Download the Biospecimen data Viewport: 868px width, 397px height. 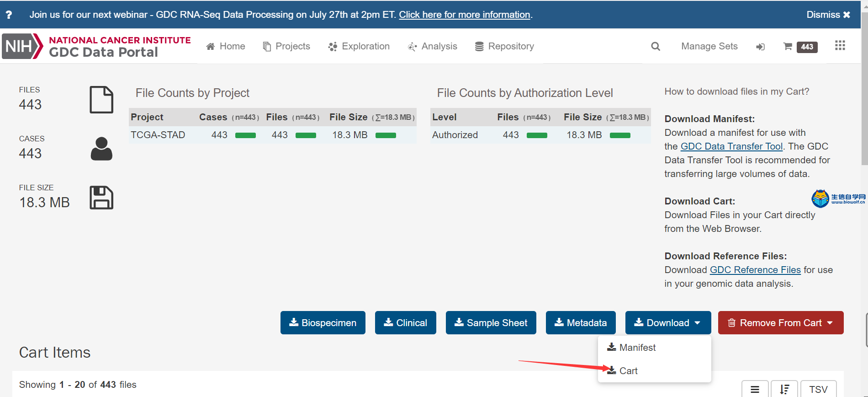coord(323,323)
